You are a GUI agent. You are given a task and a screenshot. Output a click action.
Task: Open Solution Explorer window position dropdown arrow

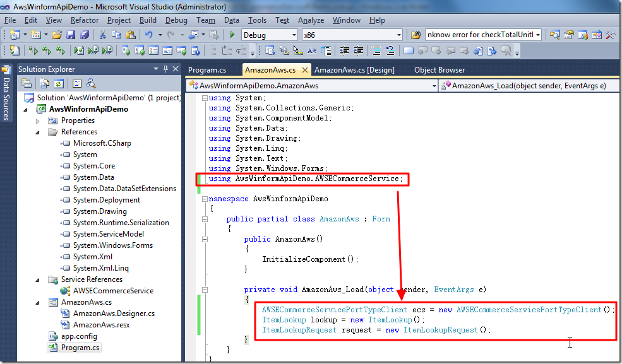(156, 69)
